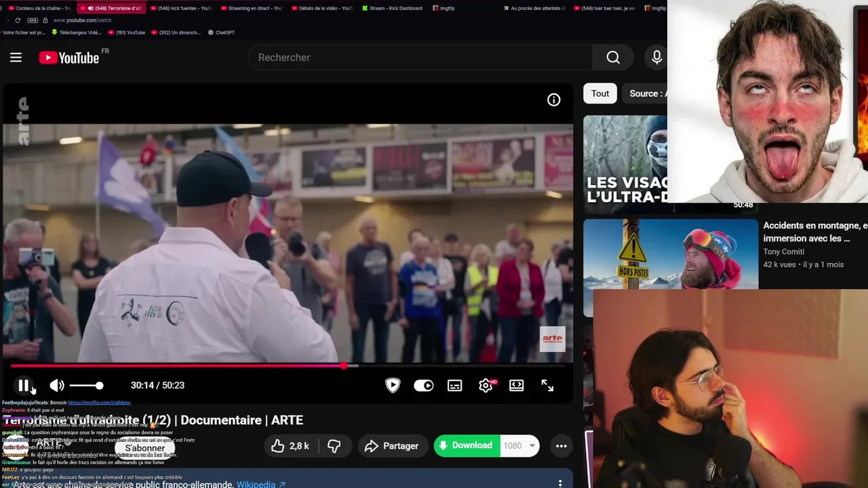Switch to the Contenu de la chaîne tab
The height and width of the screenshot is (488, 868).
click(x=39, y=8)
